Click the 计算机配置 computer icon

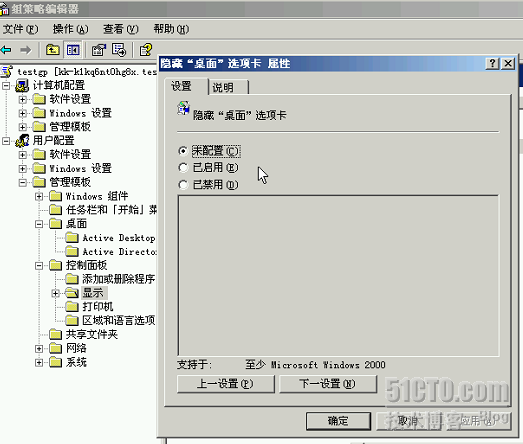pos(22,85)
